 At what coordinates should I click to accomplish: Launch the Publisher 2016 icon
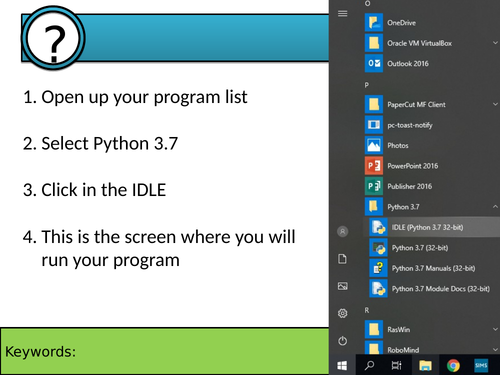pos(374,186)
